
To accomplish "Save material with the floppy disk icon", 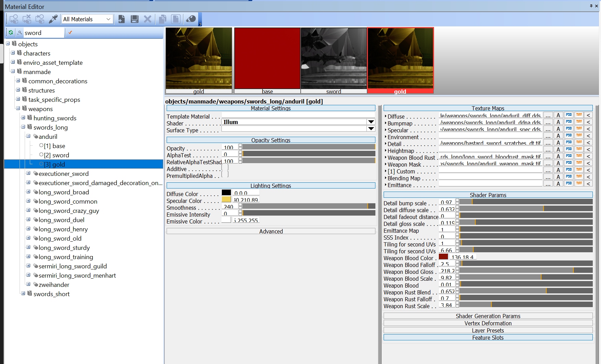I will click(134, 19).
